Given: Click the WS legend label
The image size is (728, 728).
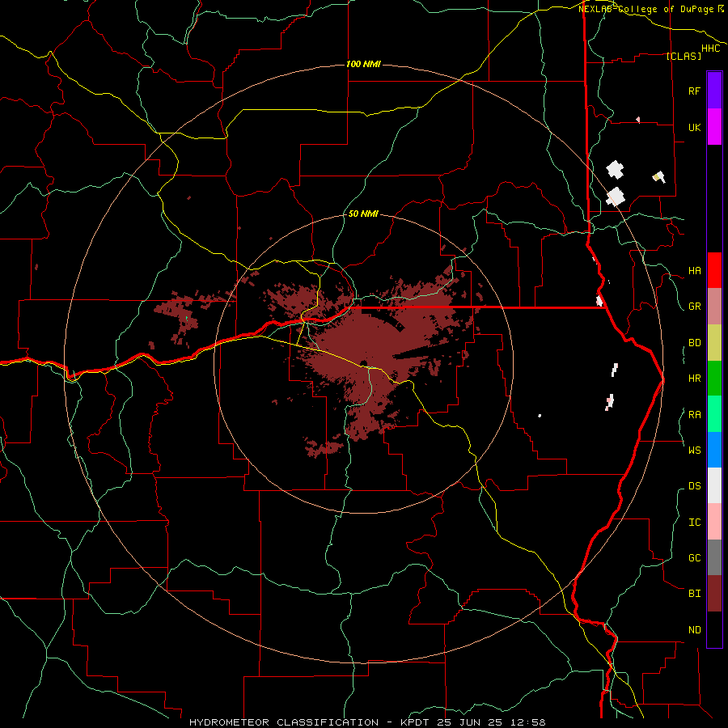Looking at the screenshot, I should (694, 450).
